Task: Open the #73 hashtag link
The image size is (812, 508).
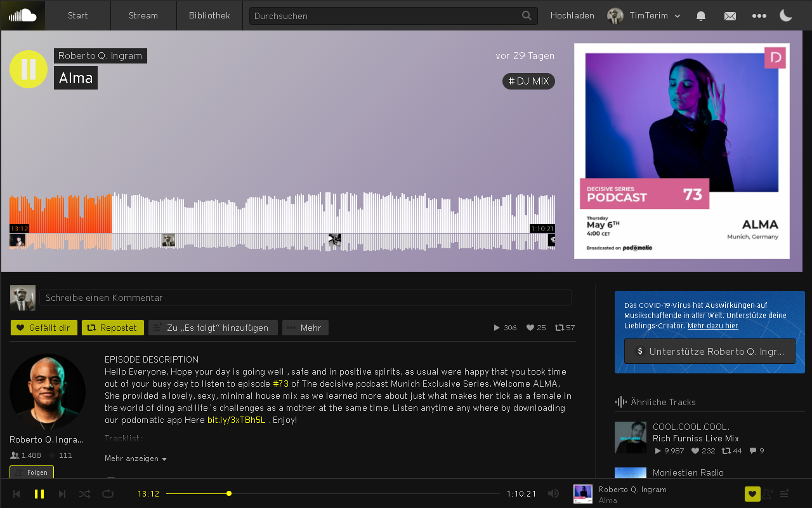Action: pyautogui.click(x=281, y=384)
